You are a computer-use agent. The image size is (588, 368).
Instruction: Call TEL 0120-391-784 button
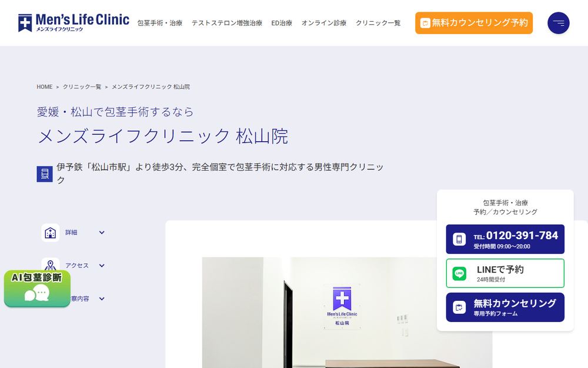click(505, 239)
